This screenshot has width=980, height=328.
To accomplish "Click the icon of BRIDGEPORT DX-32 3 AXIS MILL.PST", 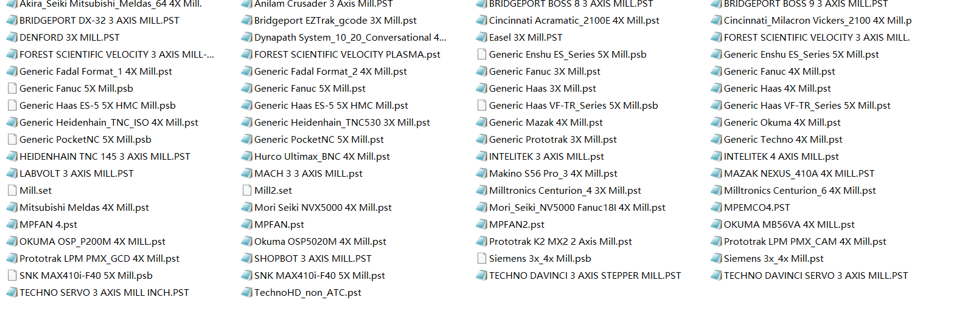I will (x=12, y=20).
